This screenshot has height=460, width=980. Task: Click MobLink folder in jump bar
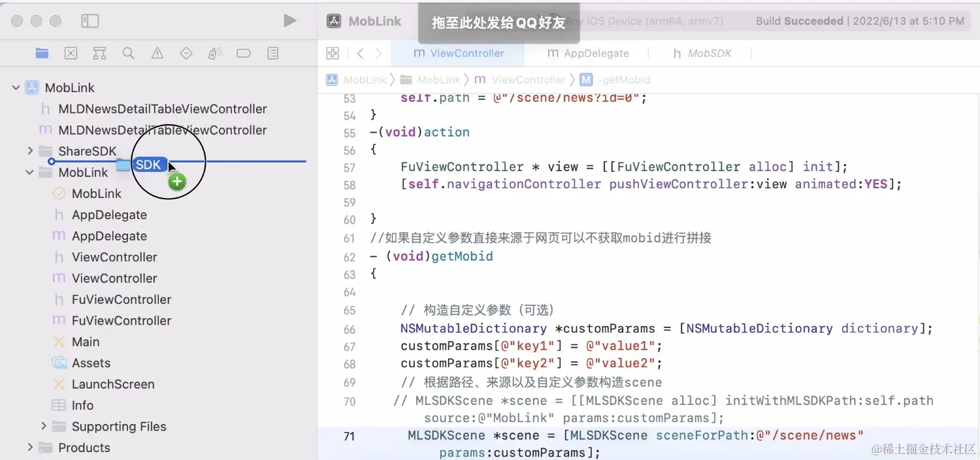(431, 80)
